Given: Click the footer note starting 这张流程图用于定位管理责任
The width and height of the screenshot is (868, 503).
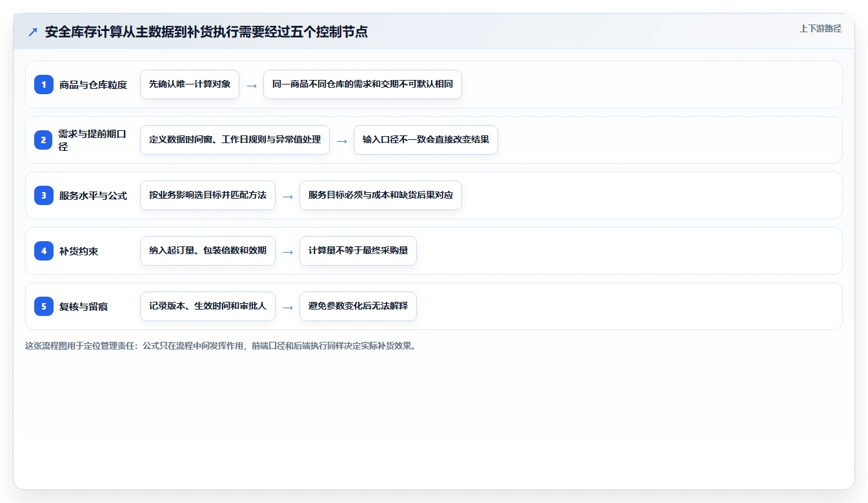Looking at the screenshot, I should [x=221, y=346].
